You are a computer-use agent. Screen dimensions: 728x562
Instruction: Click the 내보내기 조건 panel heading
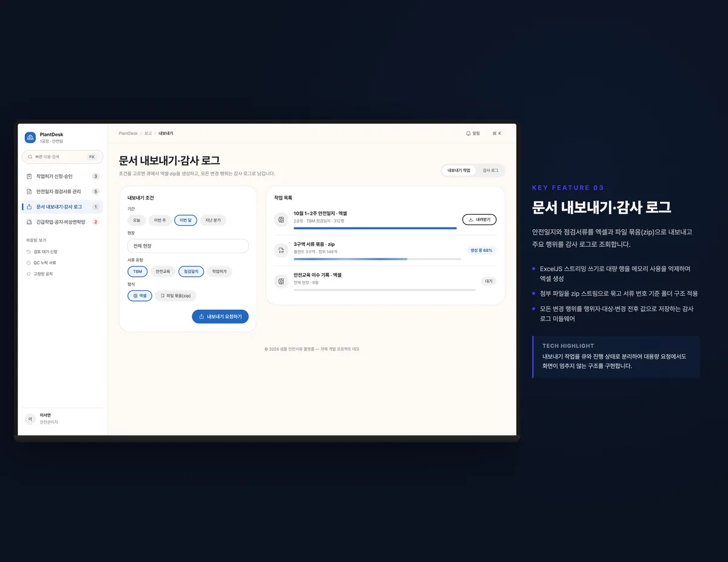[141, 198]
